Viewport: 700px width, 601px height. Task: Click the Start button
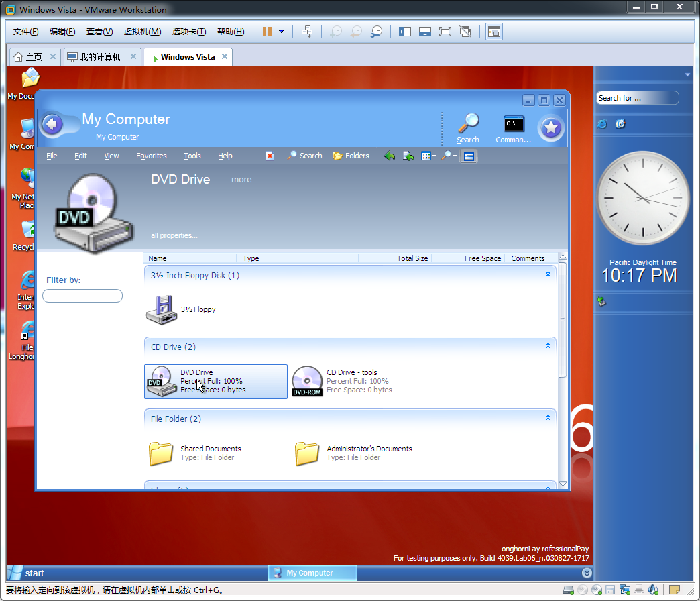click(26, 573)
